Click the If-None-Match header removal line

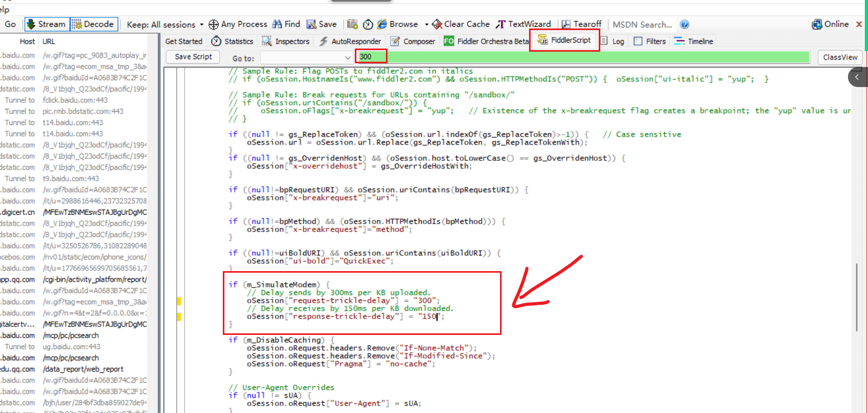coord(362,348)
